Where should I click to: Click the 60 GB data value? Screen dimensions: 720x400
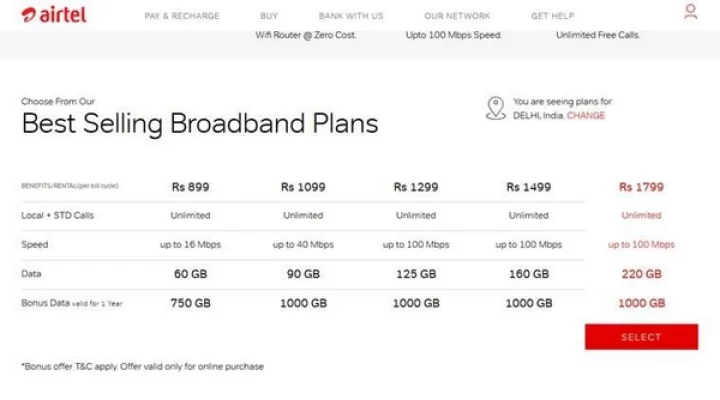coord(190,274)
